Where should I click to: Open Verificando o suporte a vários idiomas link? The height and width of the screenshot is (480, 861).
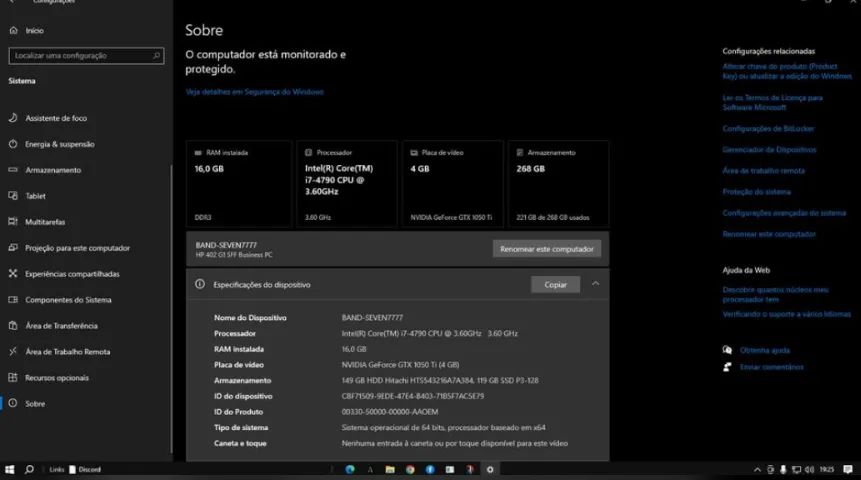click(786, 314)
